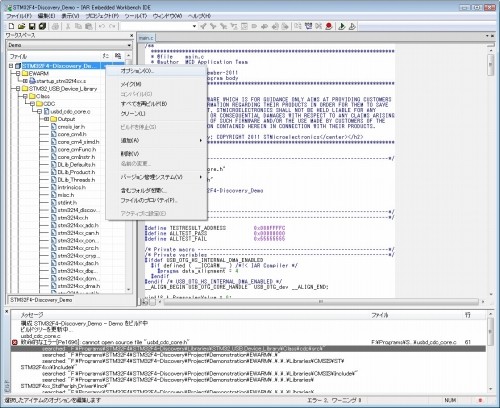Collapse the STM32F4-Discovery_Demo project root node
The image size is (500, 408).
click(11, 66)
